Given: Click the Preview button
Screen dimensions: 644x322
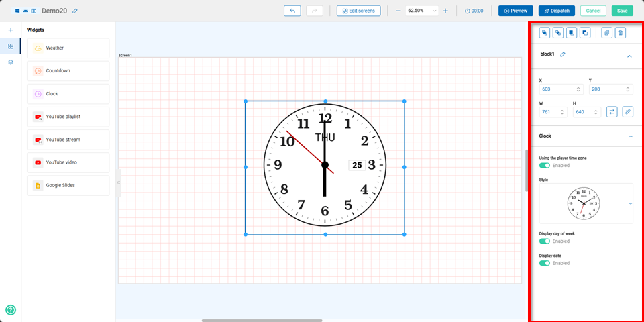Looking at the screenshot, I should coord(515,11).
